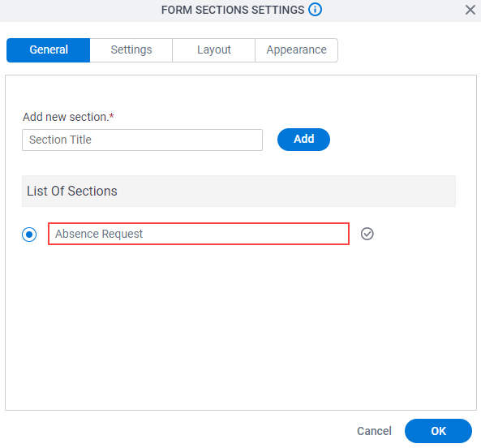The height and width of the screenshot is (448, 481).
Task: Open the Settings tab
Action: pyautogui.click(x=131, y=50)
